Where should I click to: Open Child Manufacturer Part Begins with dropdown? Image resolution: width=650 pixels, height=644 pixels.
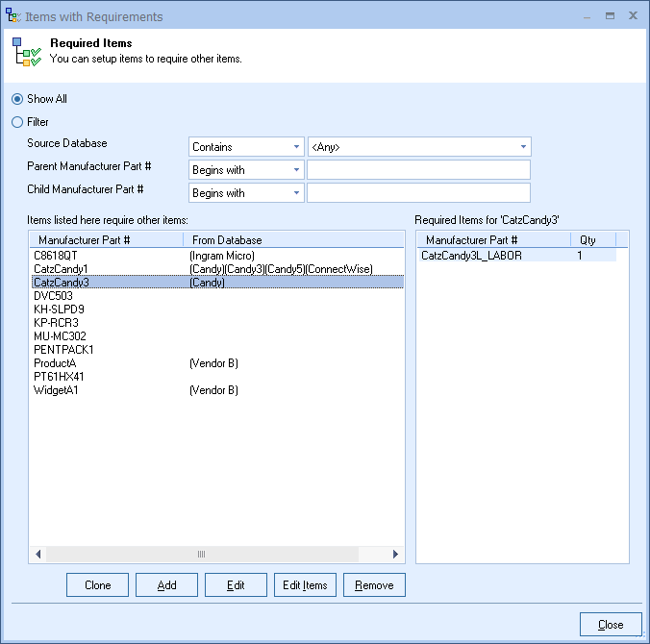tap(246, 193)
